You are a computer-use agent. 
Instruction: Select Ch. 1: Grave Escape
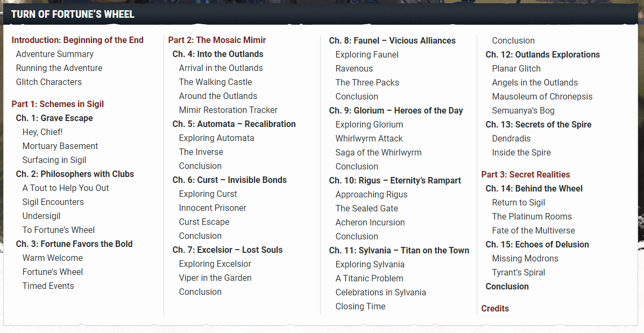(x=54, y=118)
